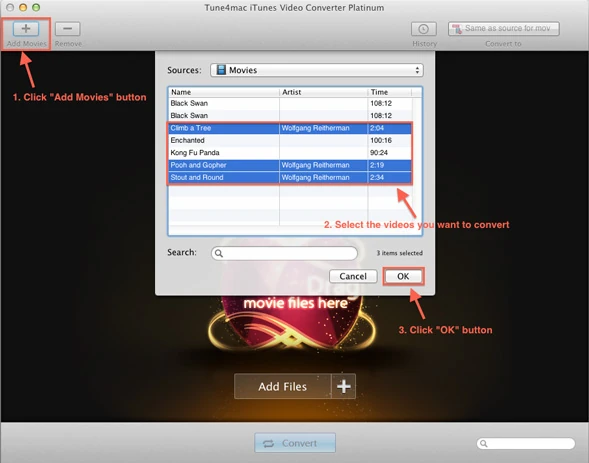
Task: Sort list by Artist column header
Action: (x=323, y=92)
